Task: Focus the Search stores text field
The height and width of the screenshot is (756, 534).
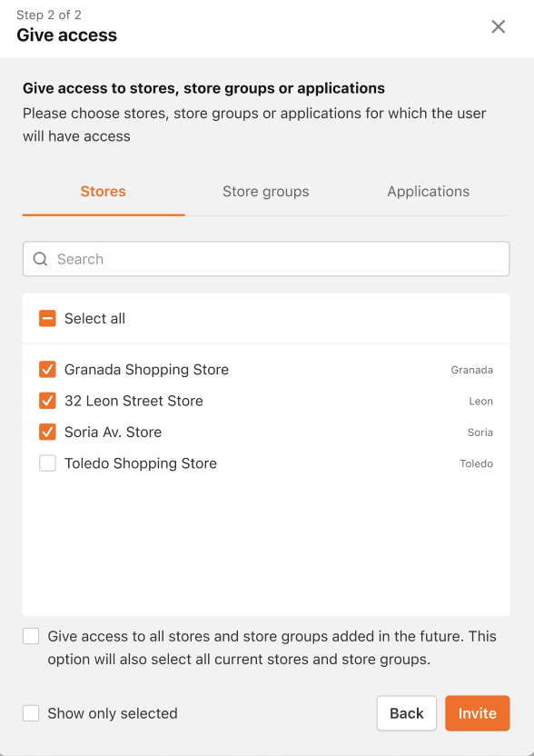Action: click(266, 259)
